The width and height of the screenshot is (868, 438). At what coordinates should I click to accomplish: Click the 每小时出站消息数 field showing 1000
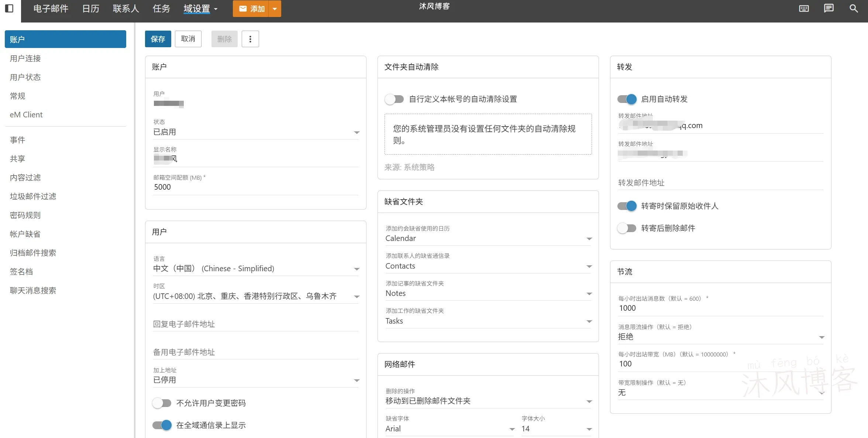tap(721, 308)
